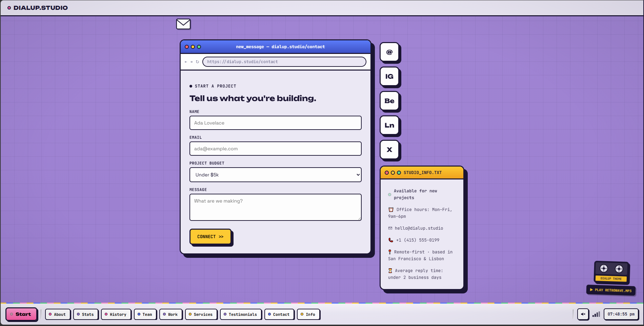This screenshot has width=644, height=326.
Task: Open the Team taskbar item
Action: tap(145, 314)
